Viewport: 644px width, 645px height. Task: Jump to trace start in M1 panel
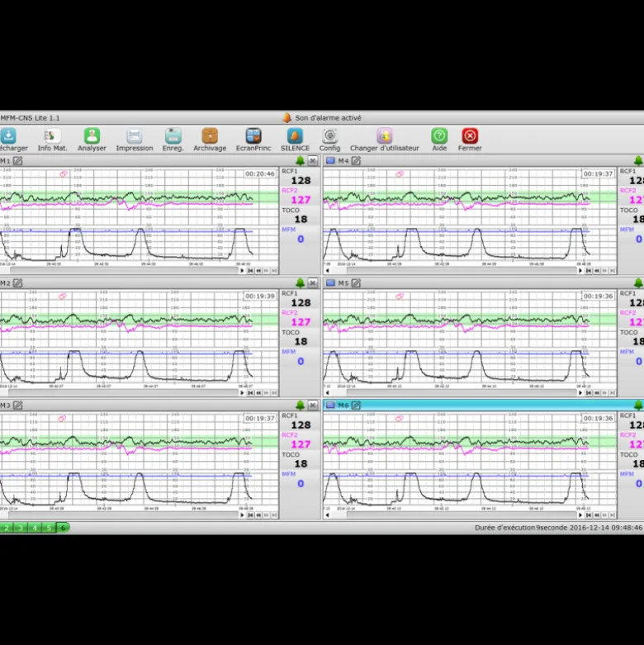click(x=250, y=271)
